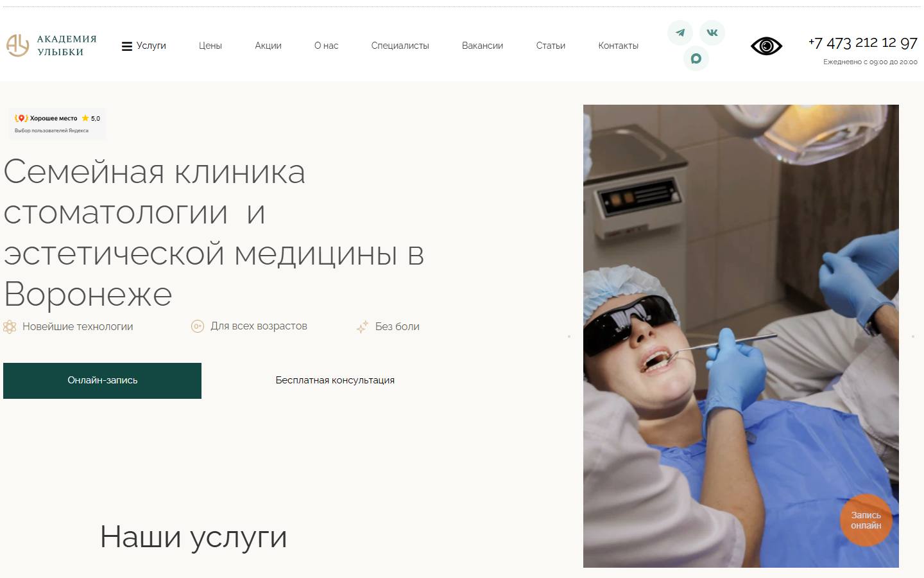924x578 pixels.
Task: Click the Семейная клиника стоматологии headline
Action: point(214,233)
